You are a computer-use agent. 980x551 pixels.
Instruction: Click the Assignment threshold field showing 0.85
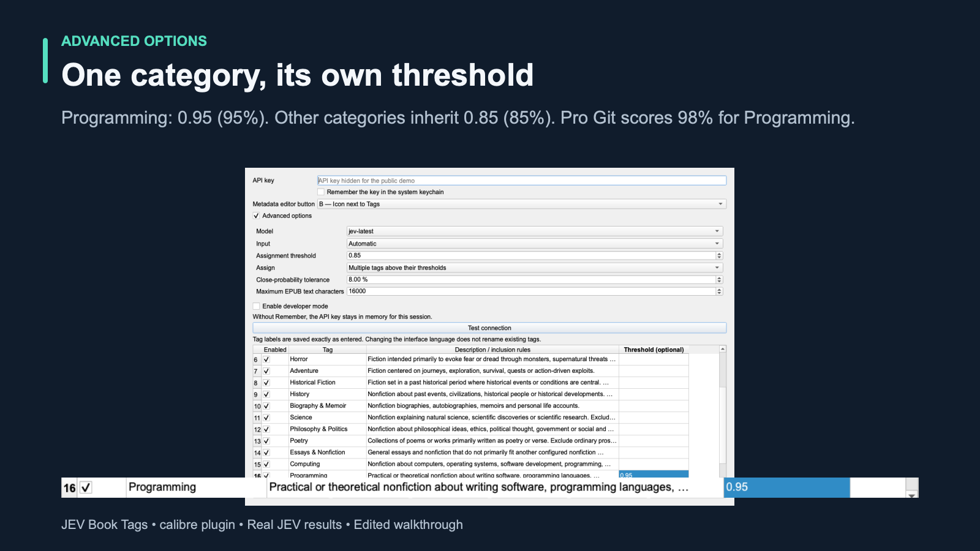pos(530,255)
